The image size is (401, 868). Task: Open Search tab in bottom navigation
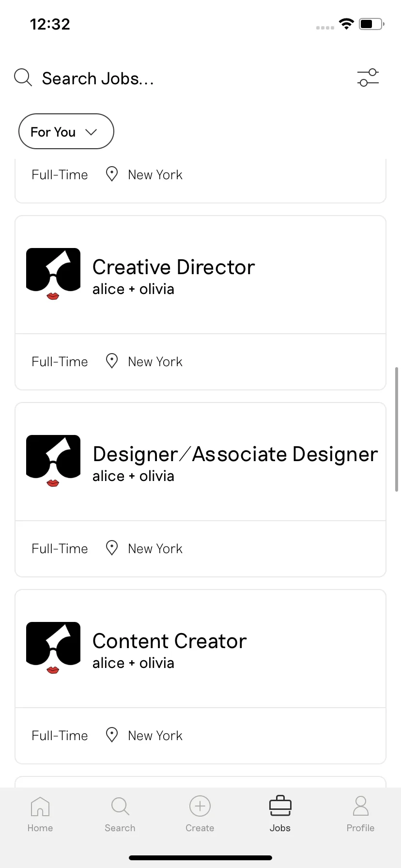[x=120, y=814]
